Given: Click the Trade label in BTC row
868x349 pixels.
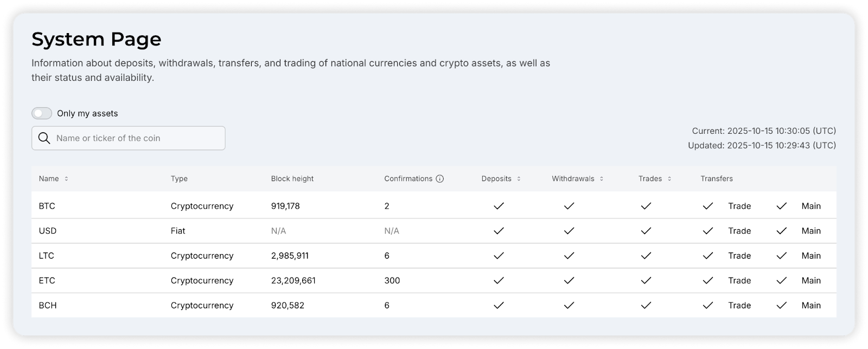Looking at the screenshot, I should [739, 206].
